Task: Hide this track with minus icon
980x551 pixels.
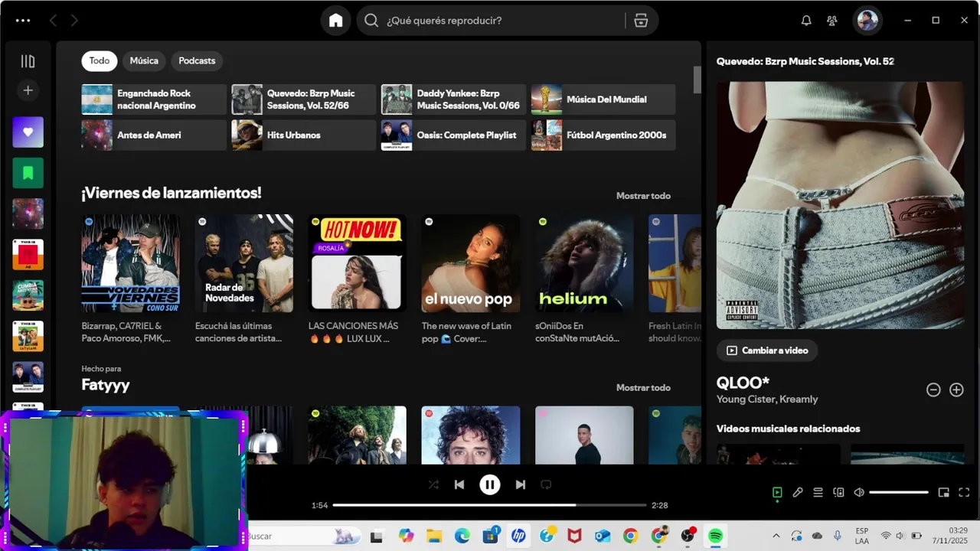Action: [933, 390]
